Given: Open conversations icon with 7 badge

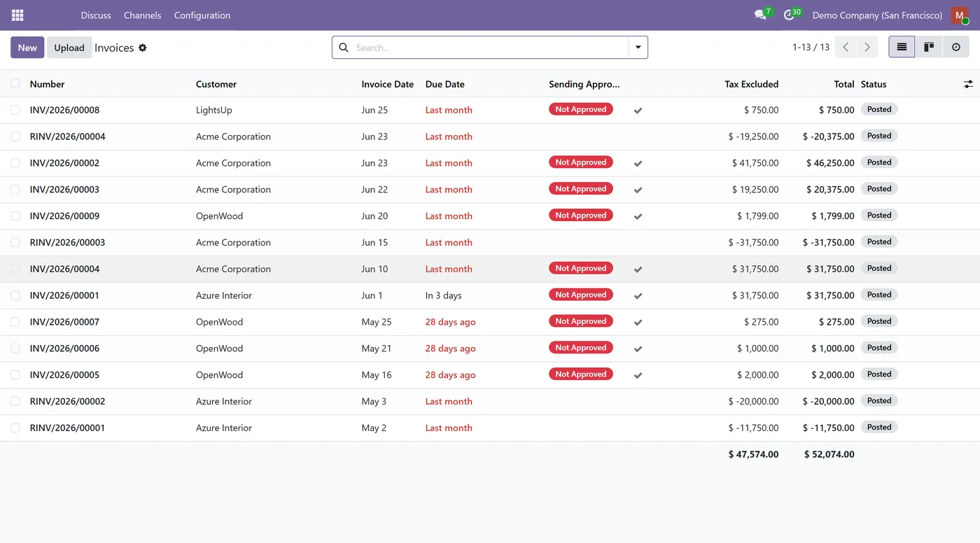Looking at the screenshot, I should point(762,15).
